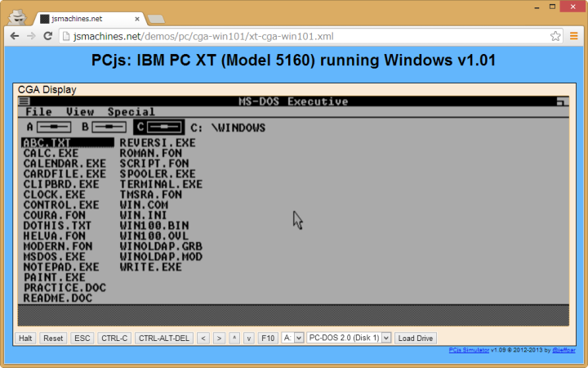Expand the PC-DOS 2.0 (Disk 1) dropdown

[x=349, y=338]
